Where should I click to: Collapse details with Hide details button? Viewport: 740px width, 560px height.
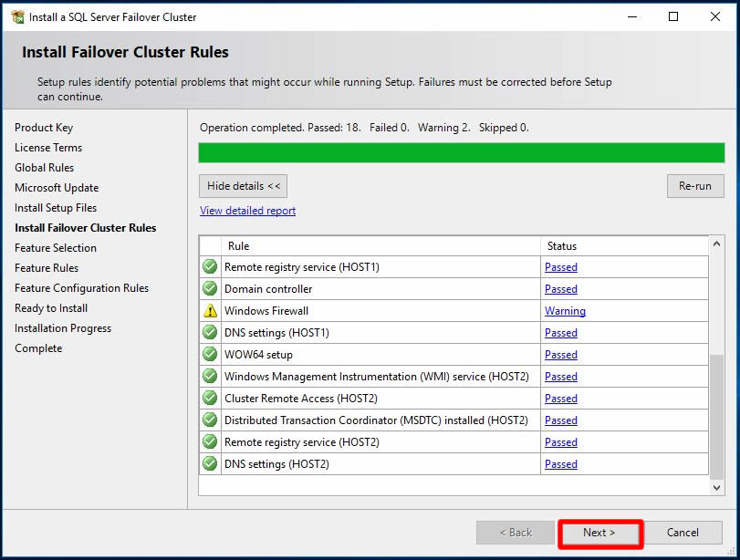tap(242, 186)
